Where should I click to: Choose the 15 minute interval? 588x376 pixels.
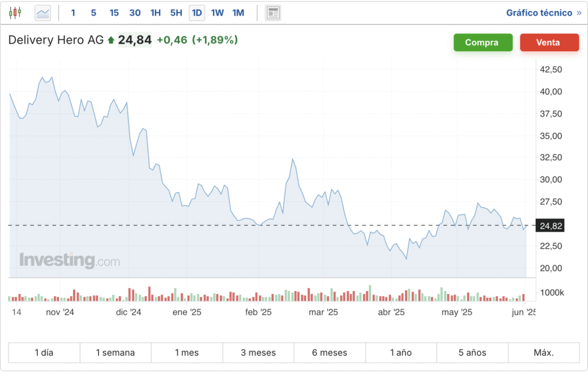114,13
